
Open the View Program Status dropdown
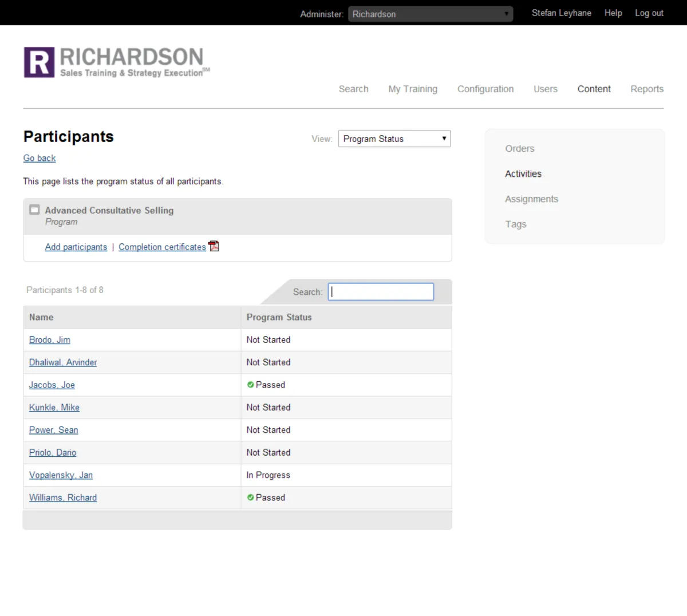coord(394,139)
